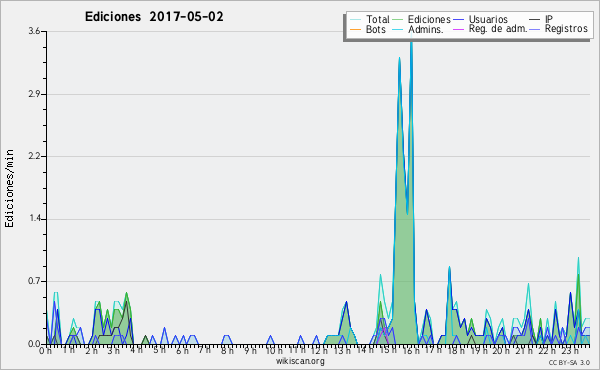
Task: Click the cyan Total legend line swatch
Action: point(355,20)
